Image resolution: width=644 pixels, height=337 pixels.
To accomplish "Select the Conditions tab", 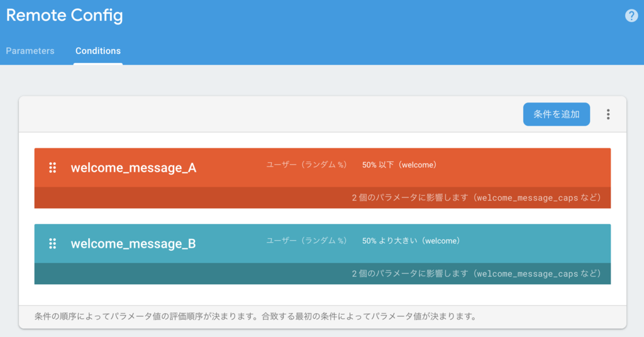I will coord(97,51).
